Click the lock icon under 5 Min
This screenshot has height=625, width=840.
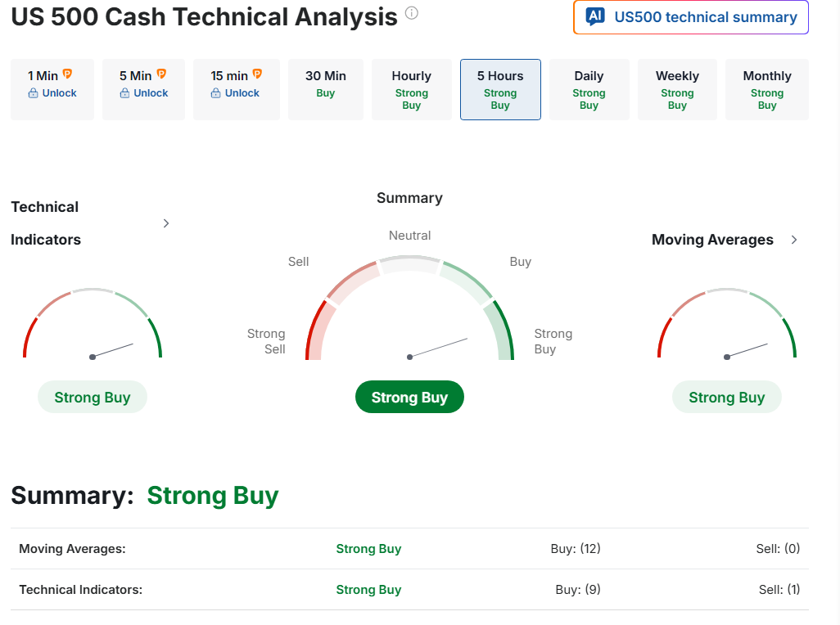[125, 93]
